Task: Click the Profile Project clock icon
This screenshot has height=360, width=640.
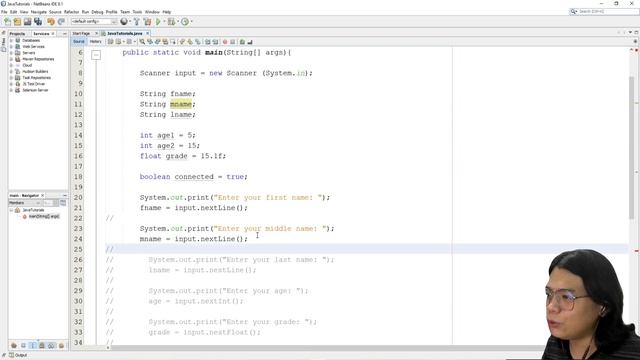Action: 185,22
